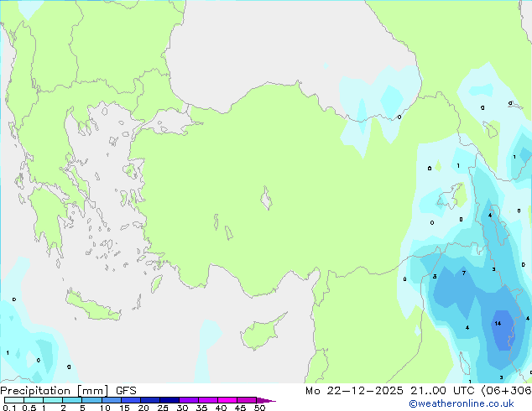The height and width of the screenshot is (411, 532).
Task: Click the legend label "0.5"
Action: click(x=29, y=408)
